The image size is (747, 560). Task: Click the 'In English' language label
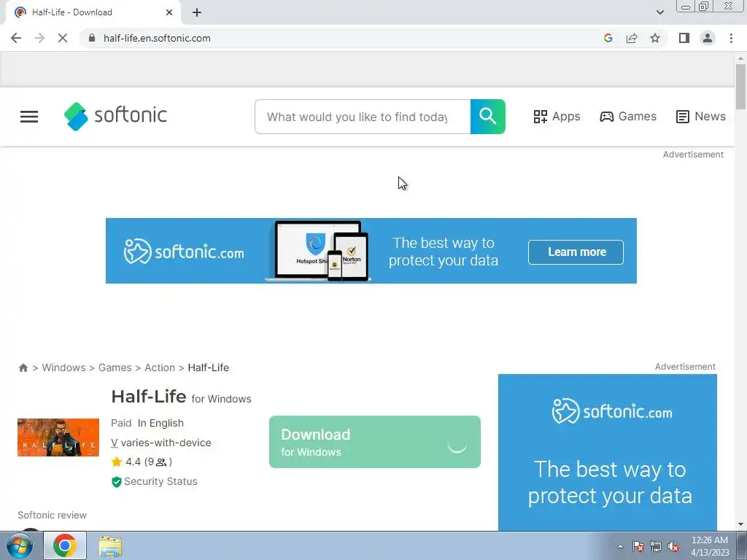pos(160,423)
